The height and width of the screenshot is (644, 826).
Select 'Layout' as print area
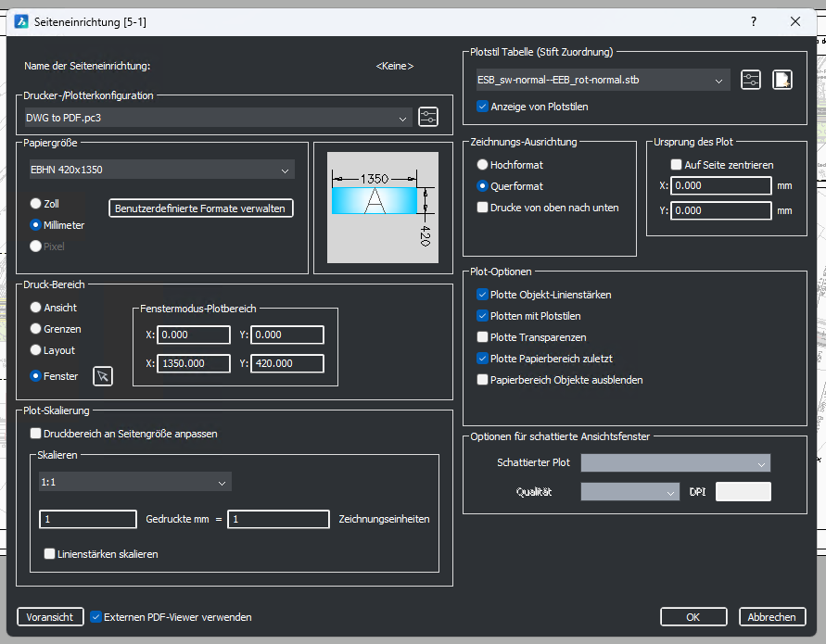pyautogui.click(x=36, y=350)
